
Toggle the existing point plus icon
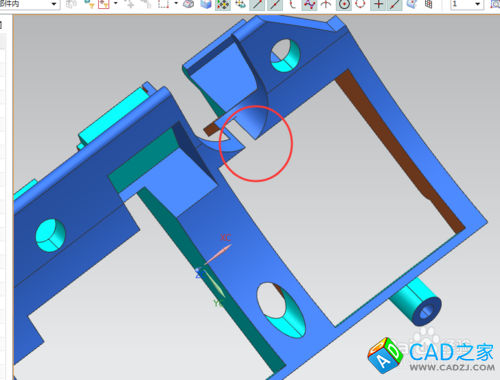(x=378, y=5)
